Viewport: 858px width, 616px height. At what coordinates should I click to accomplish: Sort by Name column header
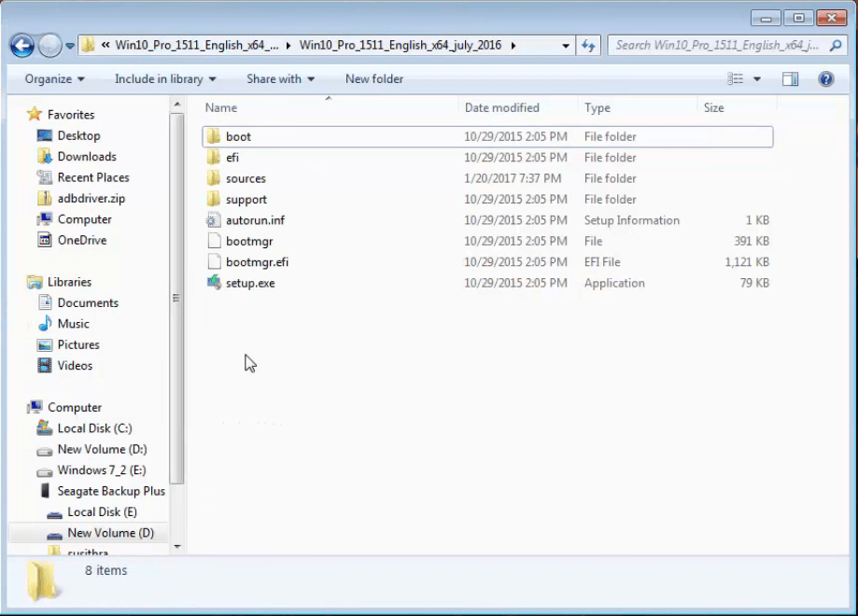tap(221, 107)
